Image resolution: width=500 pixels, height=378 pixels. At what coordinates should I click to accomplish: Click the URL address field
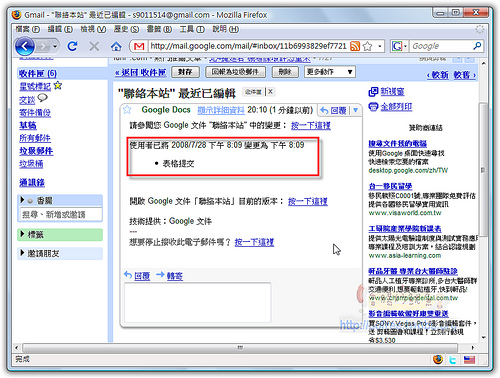tap(248, 46)
